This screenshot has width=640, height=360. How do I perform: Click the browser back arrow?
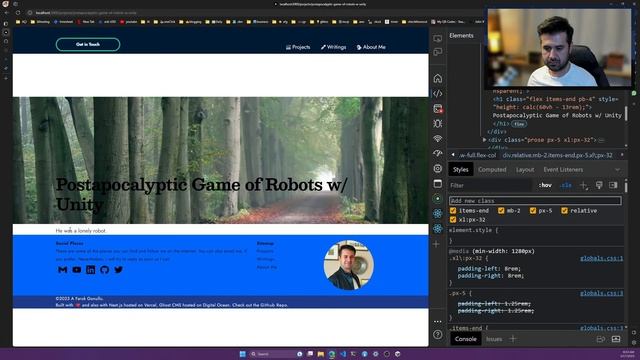point(6,13)
